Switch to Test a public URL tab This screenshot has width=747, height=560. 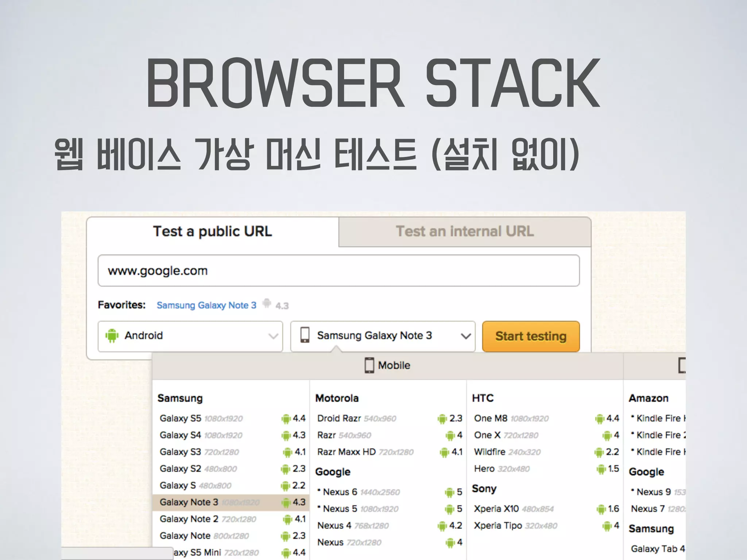click(213, 232)
